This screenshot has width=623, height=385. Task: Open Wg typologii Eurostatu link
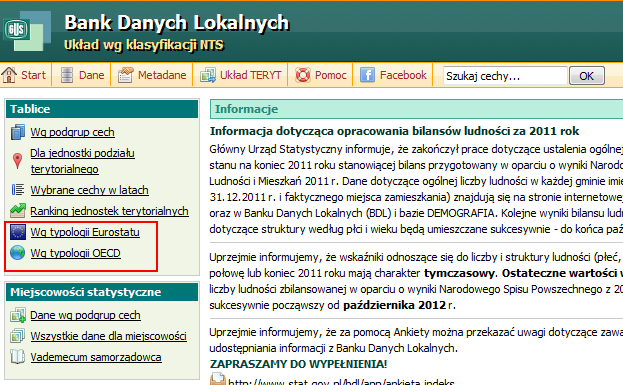85,232
